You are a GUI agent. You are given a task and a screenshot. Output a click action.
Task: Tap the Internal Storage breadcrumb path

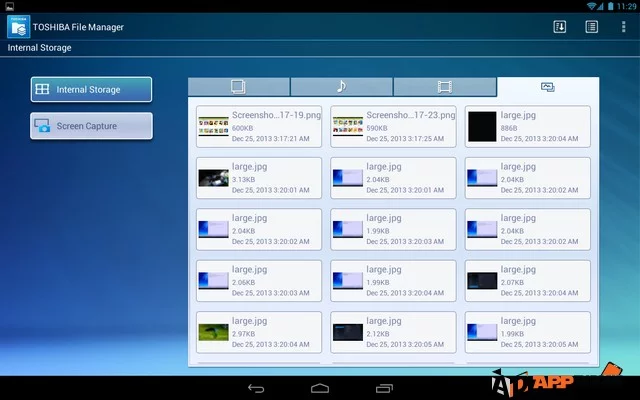point(40,48)
